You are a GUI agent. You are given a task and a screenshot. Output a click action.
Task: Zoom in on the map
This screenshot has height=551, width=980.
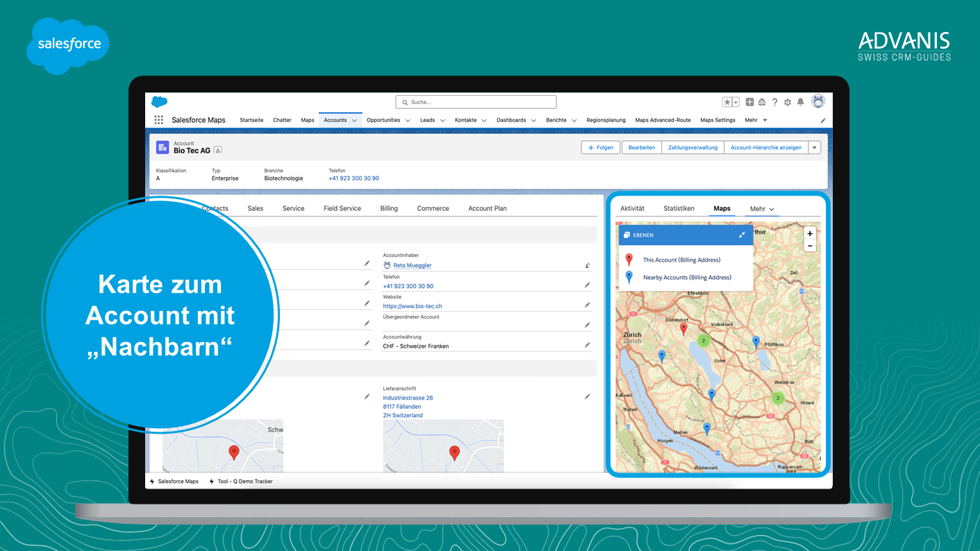click(x=810, y=234)
